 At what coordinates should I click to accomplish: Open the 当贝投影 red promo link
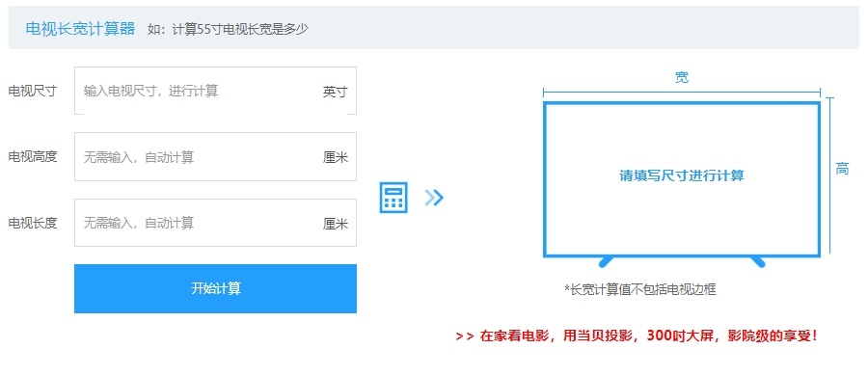(x=637, y=336)
